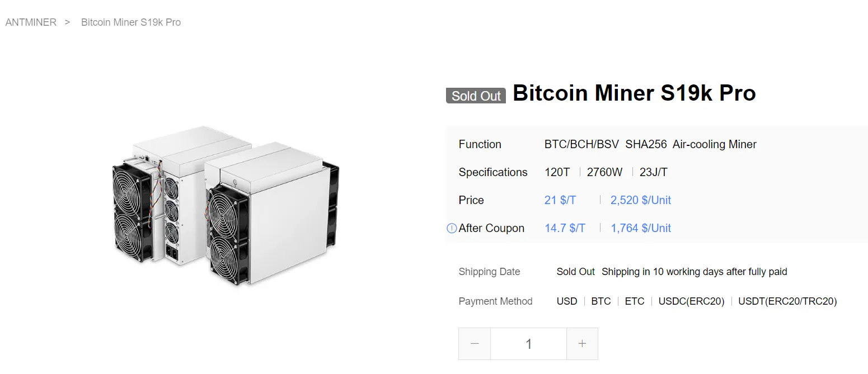Increase quantity with the plus button
This screenshot has width=868, height=374.
(582, 344)
